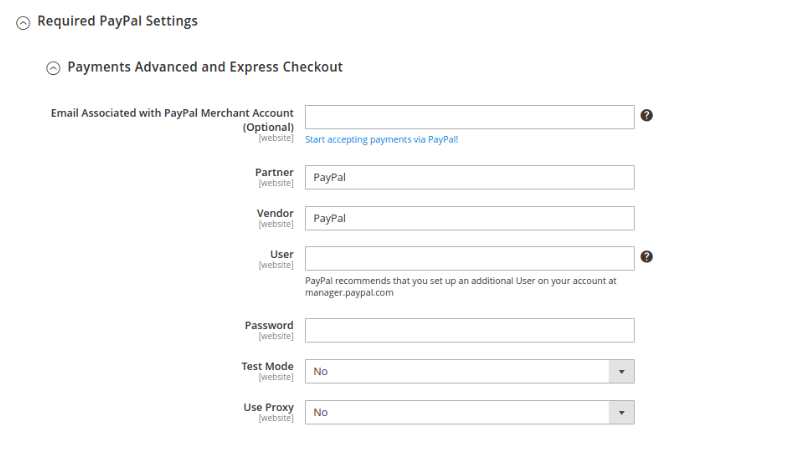800x449 pixels.
Task: Click the Use Proxy label
Action: tap(268, 407)
